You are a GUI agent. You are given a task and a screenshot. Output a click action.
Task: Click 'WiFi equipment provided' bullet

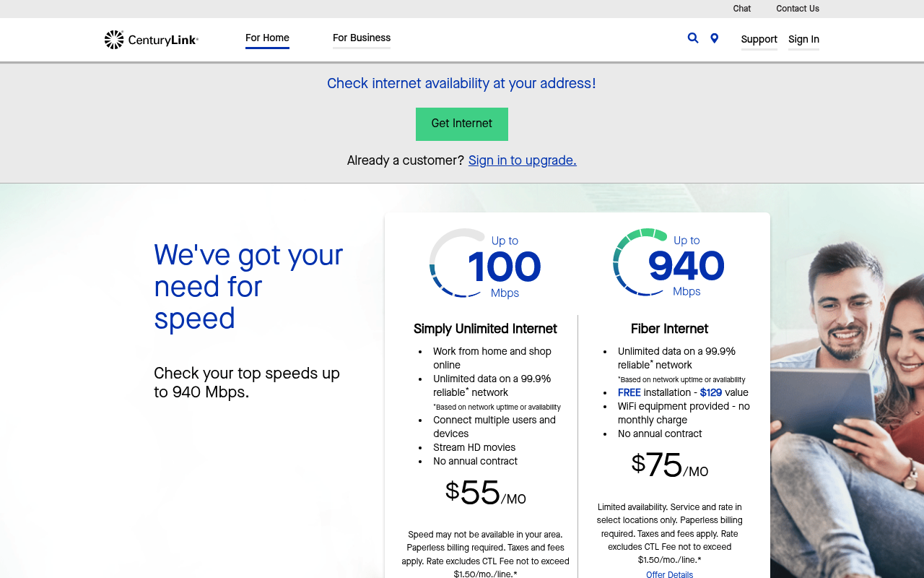click(x=684, y=413)
